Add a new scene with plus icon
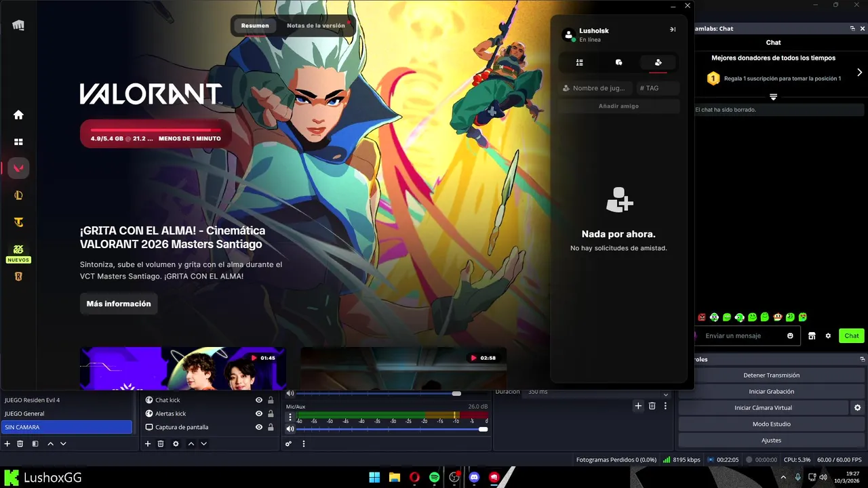The height and width of the screenshot is (488, 868). [x=7, y=444]
